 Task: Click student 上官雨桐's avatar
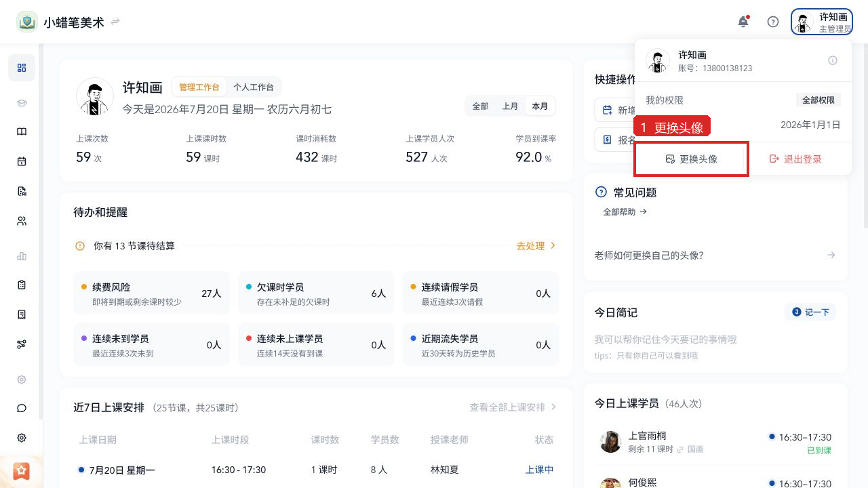coord(611,442)
